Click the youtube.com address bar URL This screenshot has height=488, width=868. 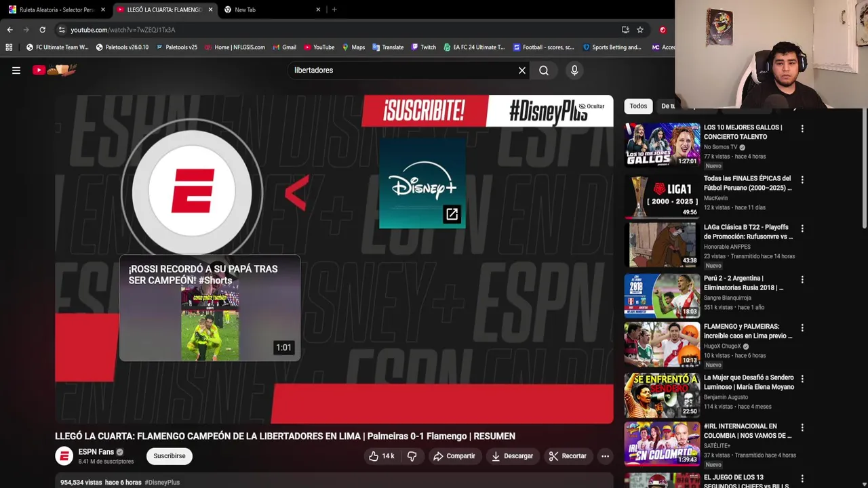click(x=123, y=30)
